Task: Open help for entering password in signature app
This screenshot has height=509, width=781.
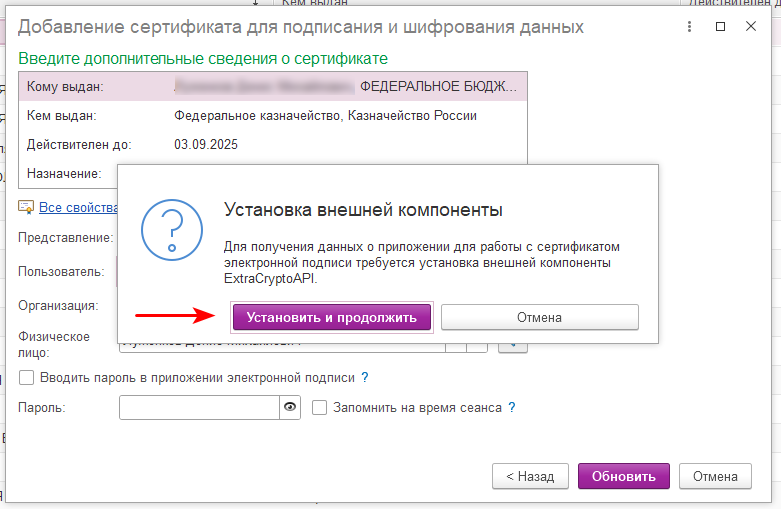Action: tap(365, 377)
